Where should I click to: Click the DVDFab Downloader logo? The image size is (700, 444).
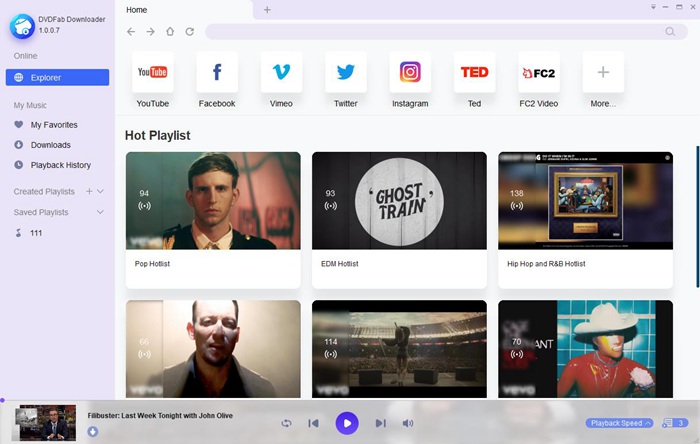point(22,26)
